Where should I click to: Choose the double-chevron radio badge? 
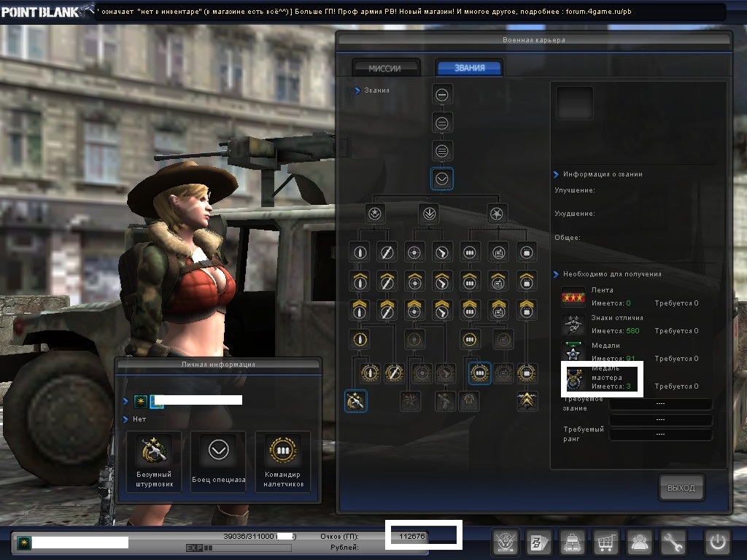[498, 309]
